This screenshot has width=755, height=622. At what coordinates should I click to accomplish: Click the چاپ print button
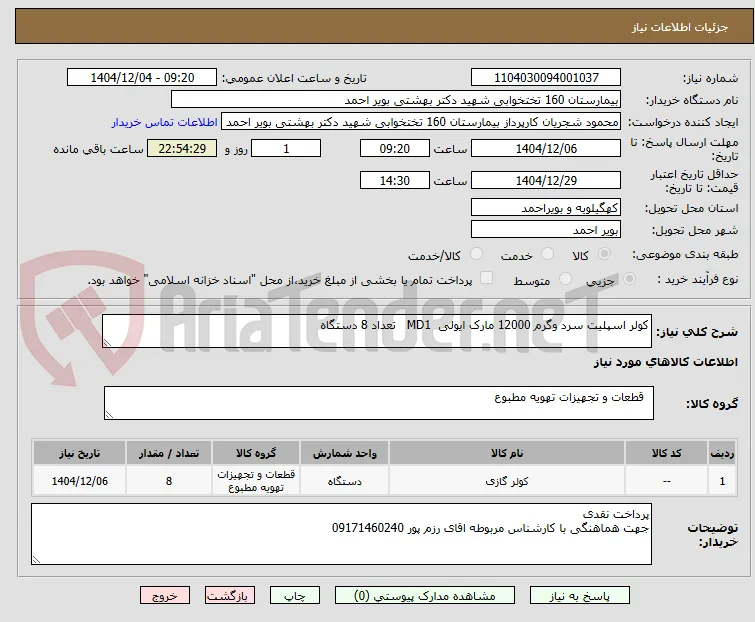tap(295, 596)
